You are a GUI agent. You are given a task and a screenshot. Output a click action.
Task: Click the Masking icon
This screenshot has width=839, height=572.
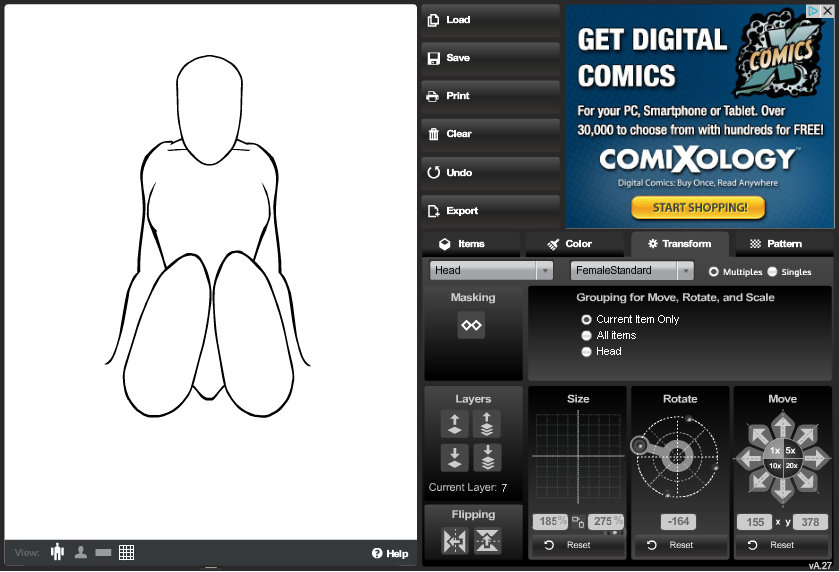[471, 325]
